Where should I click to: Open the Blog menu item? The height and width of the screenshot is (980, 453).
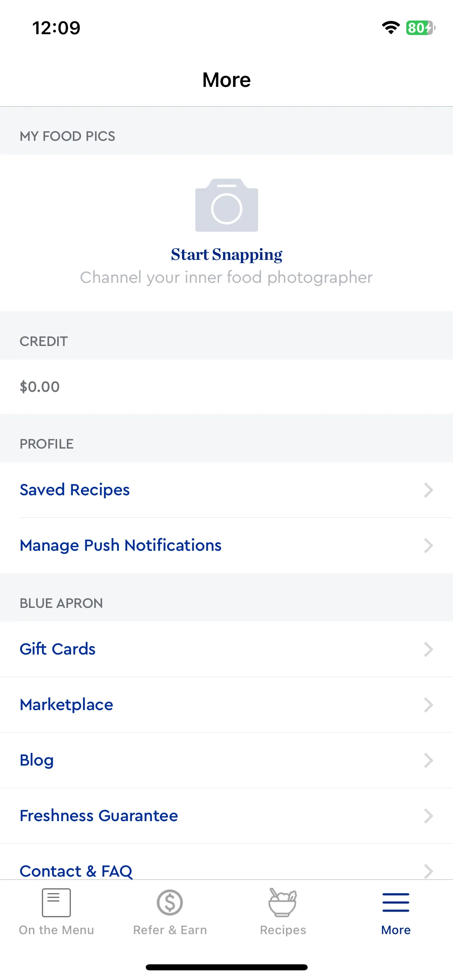[226, 760]
